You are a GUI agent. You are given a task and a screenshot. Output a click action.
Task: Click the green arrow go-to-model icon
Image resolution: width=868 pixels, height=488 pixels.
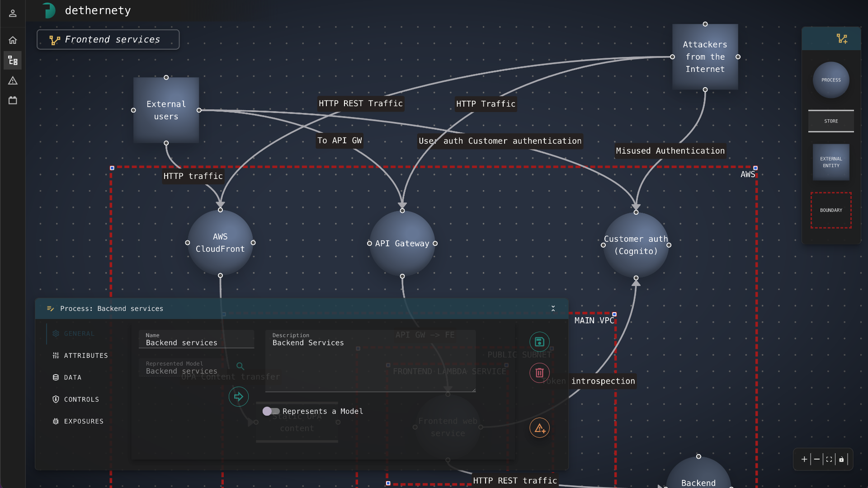pyautogui.click(x=238, y=397)
